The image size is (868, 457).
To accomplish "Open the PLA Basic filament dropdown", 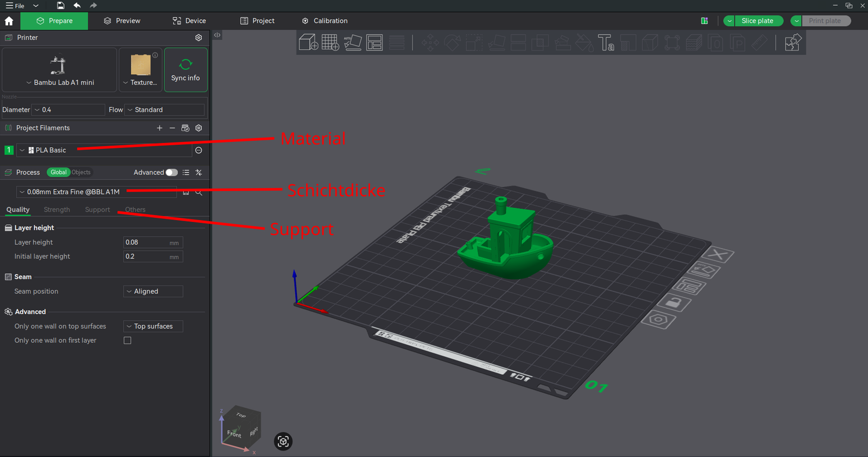I will point(104,150).
